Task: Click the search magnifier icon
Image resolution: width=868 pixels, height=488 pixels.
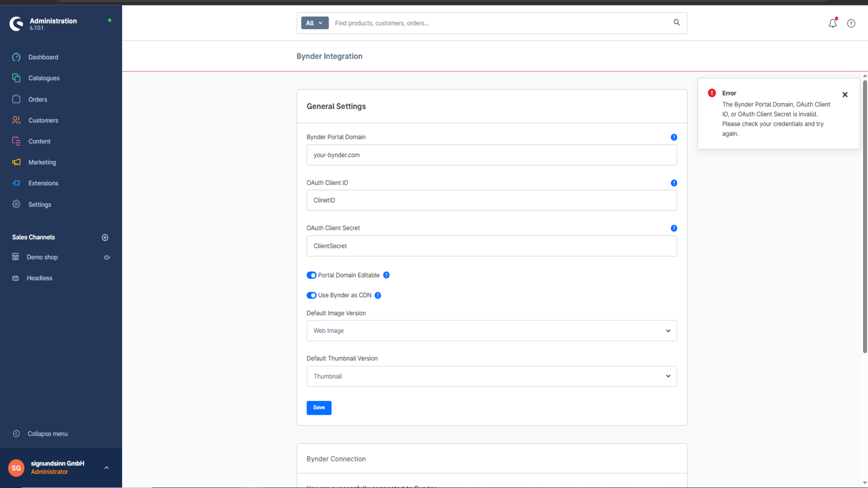Action: [677, 23]
